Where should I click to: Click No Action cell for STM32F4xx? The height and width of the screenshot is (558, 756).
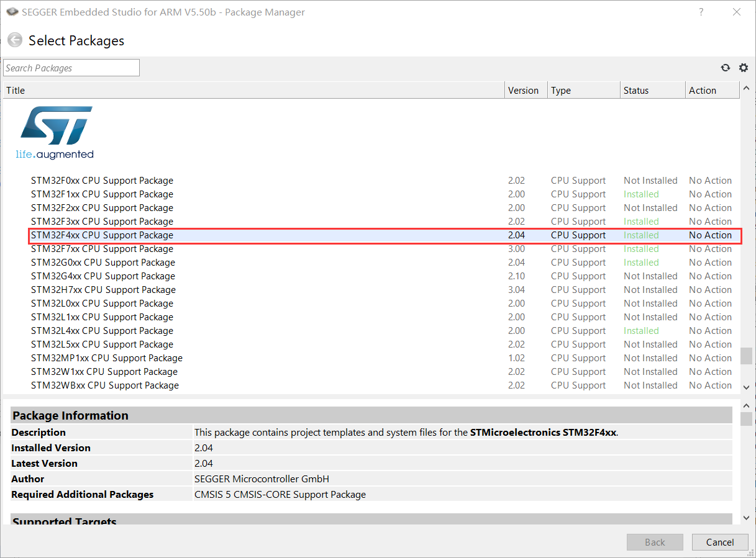710,235
